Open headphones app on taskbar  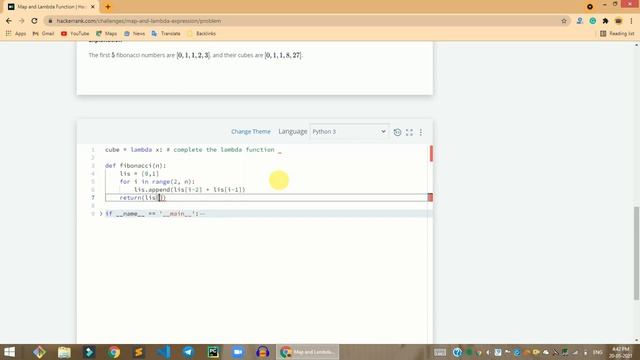263,352
